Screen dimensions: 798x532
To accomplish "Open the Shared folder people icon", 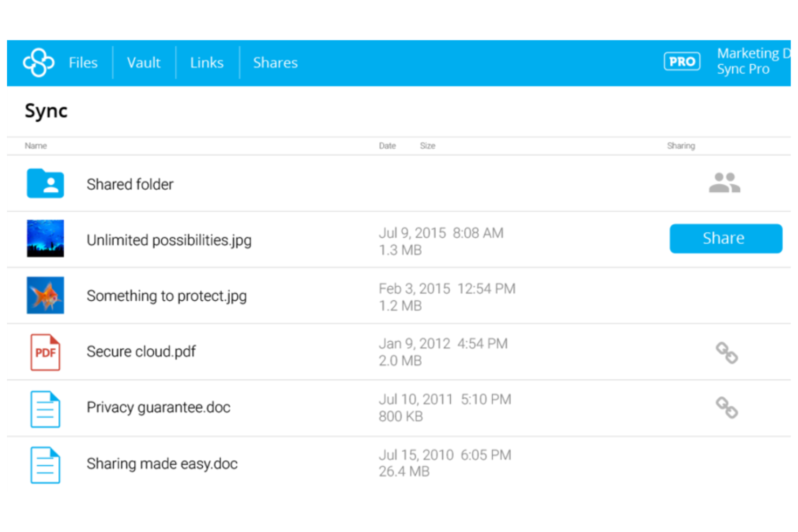I will tap(725, 183).
